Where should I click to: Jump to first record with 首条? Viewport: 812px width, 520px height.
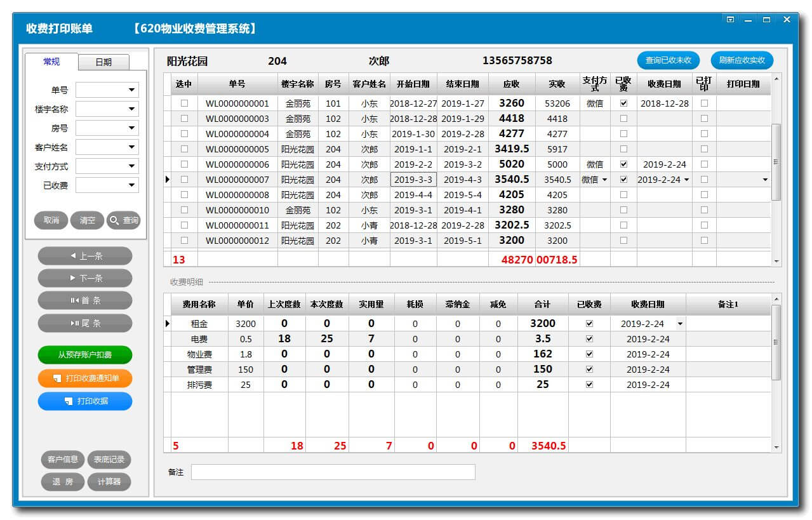point(85,300)
